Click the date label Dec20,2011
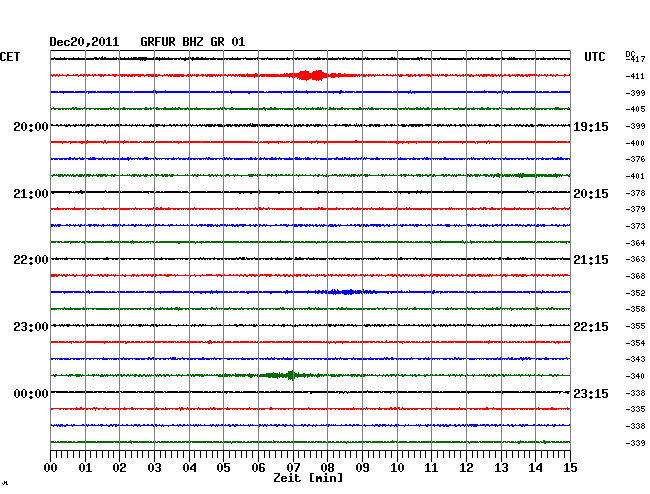 84,42
